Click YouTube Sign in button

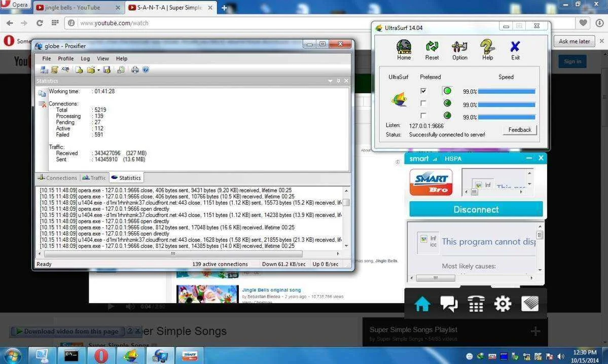click(573, 61)
